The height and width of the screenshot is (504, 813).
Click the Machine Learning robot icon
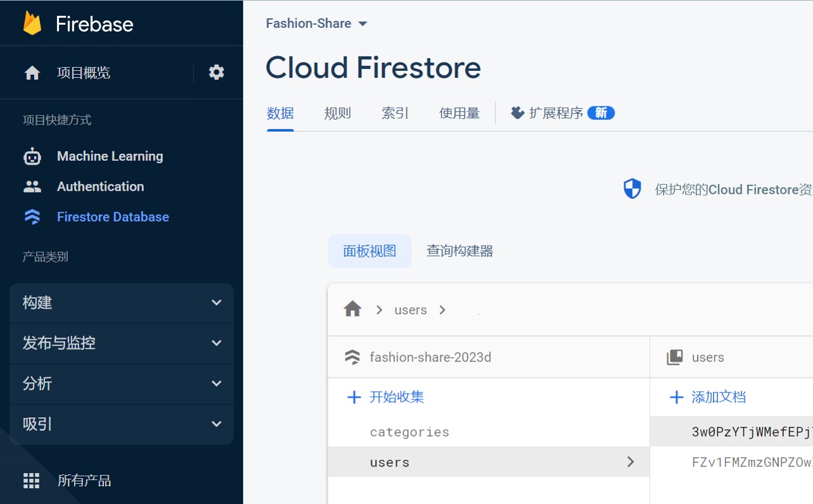[32, 156]
